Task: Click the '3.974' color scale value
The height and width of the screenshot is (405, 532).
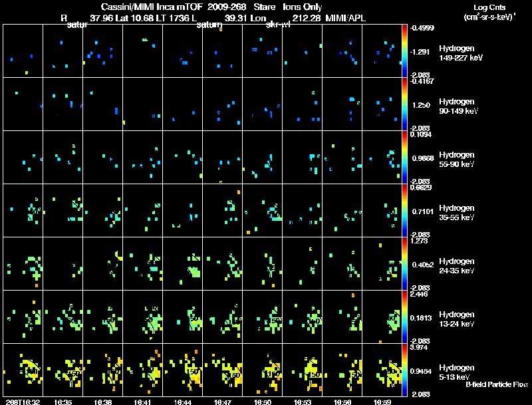Action: point(419,347)
